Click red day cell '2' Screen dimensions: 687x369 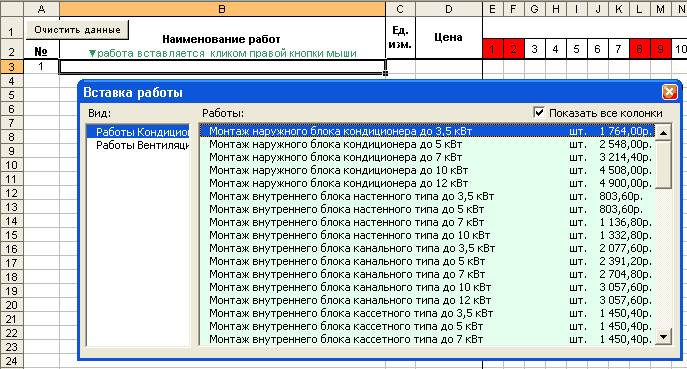[x=513, y=49]
